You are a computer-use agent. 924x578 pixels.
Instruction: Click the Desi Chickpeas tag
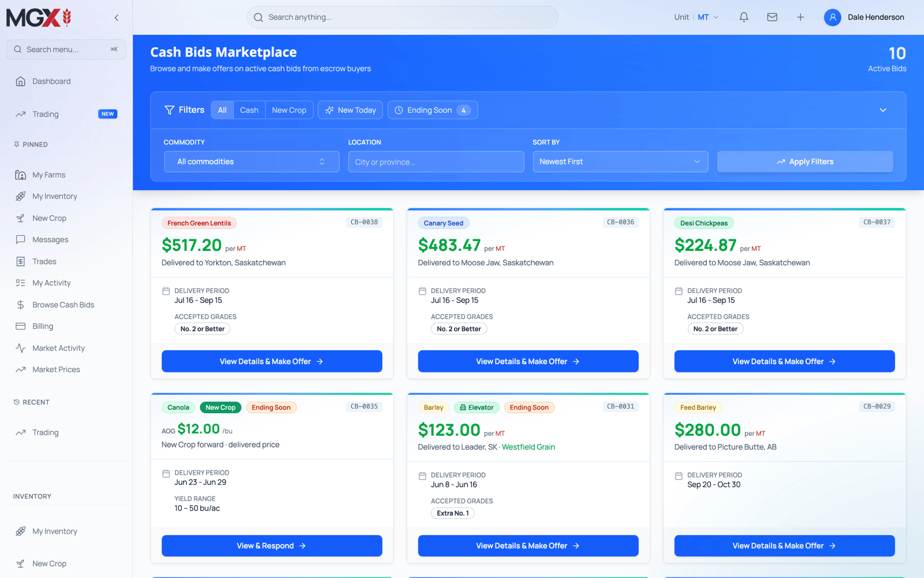tap(704, 223)
